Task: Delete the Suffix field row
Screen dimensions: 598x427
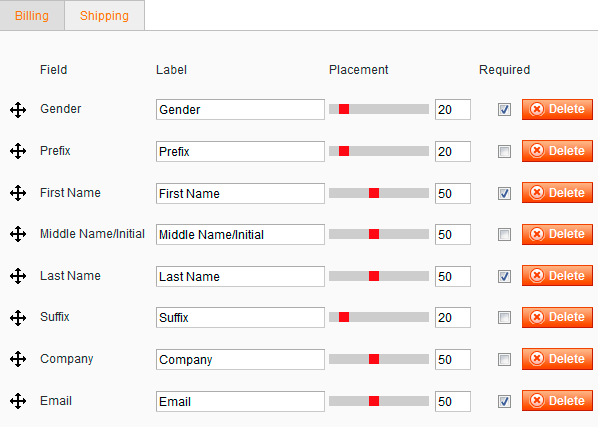Action: pos(557,317)
